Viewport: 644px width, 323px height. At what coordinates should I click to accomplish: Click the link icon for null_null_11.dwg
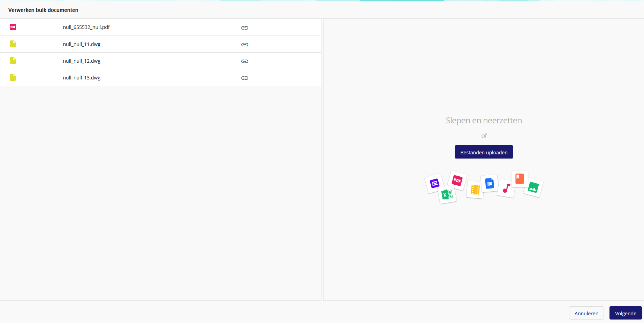(245, 45)
